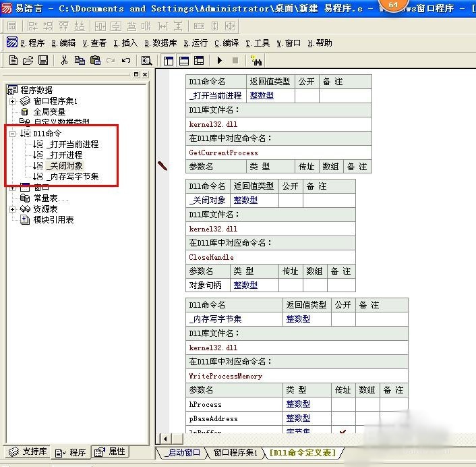The width and height of the screenshot is (476, 467).
Task: Click the 易语言 menu logo icon
Action: click(12, 42)
